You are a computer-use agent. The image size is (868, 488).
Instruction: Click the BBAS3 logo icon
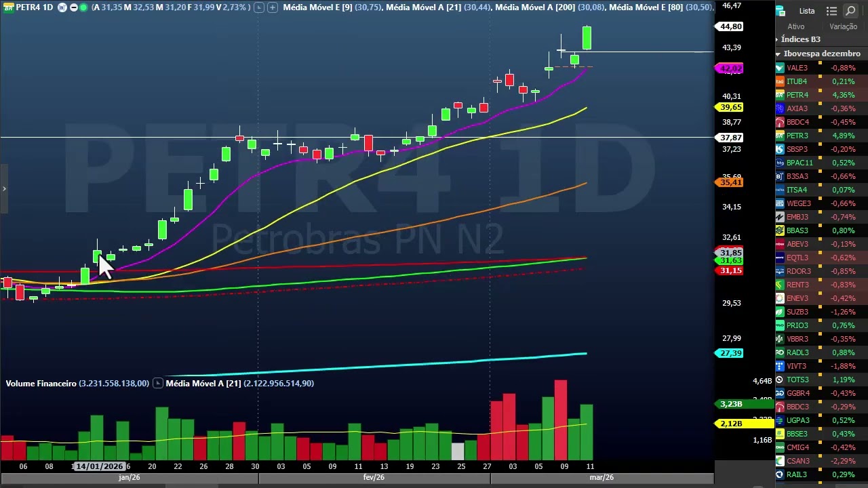(780, 230)
